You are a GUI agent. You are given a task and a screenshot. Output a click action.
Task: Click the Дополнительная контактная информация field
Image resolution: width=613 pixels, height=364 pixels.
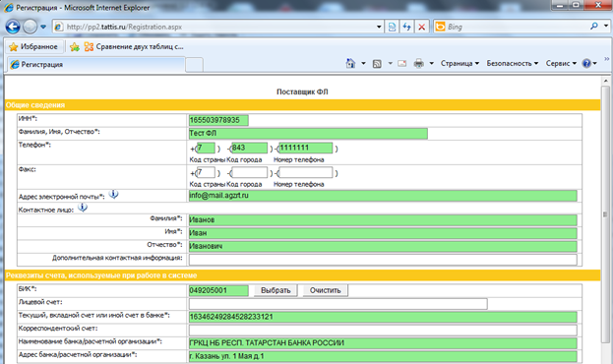(383, 260)
